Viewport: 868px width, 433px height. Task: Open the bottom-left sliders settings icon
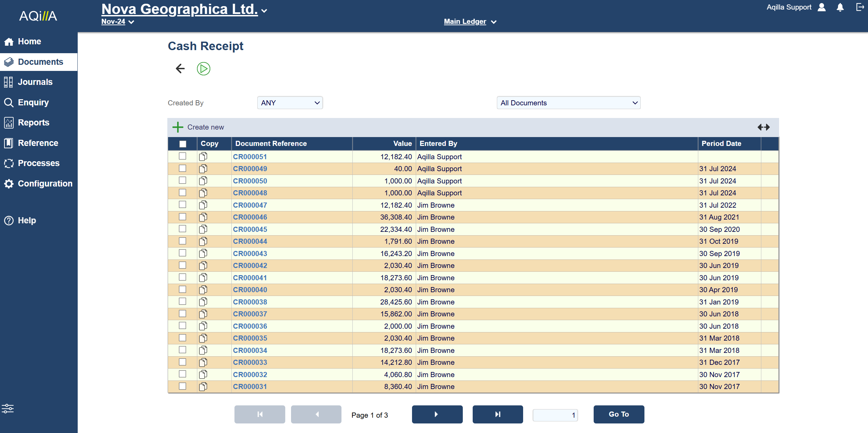point(7,408)
